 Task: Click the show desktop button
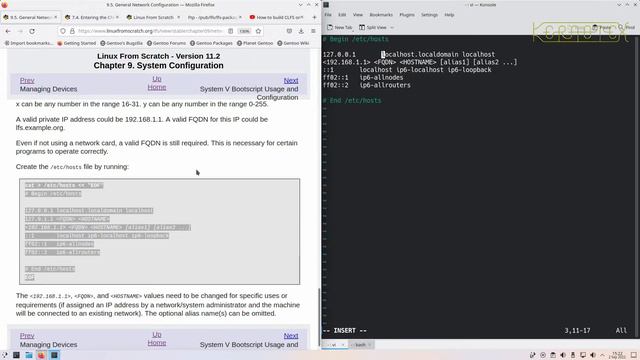[x=634, y=355]
